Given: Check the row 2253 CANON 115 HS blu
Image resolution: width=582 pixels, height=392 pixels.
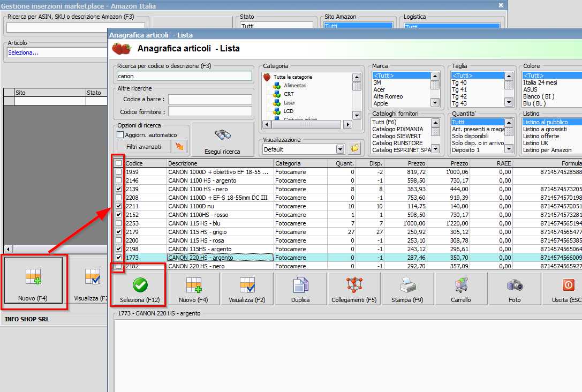Looking at the screenshot, I should tap(118, 223).
